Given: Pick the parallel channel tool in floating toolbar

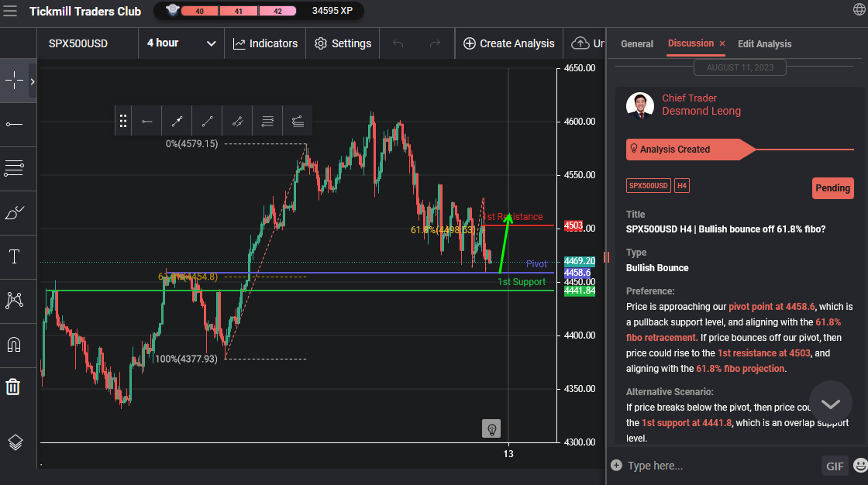Looking at the screenshot, I should [x=237, y=121].
